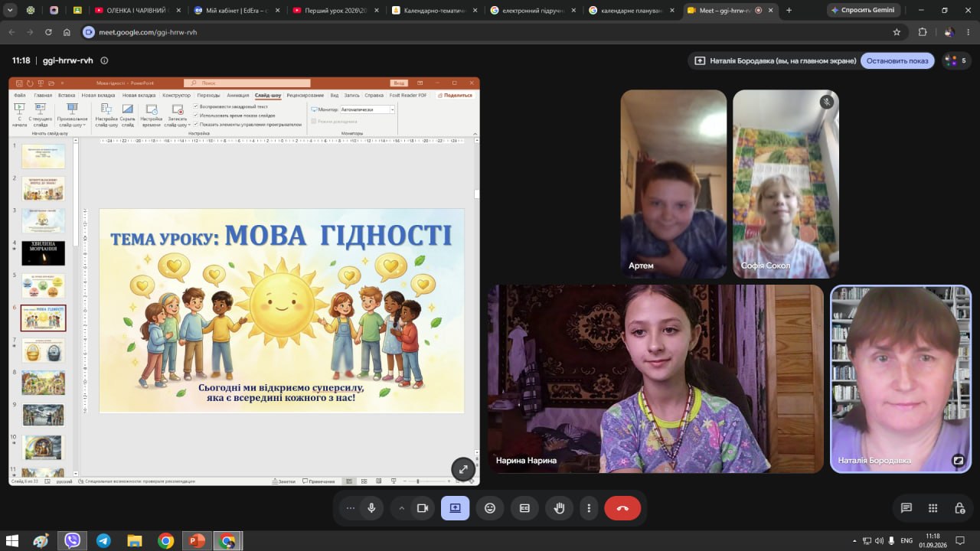Turn off the camera in Meet

[422, 508]
